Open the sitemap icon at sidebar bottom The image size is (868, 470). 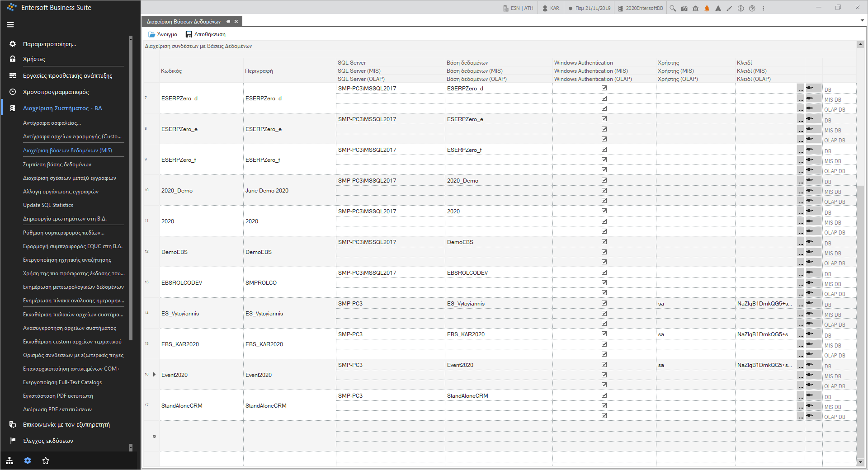(x=9, y=461)
